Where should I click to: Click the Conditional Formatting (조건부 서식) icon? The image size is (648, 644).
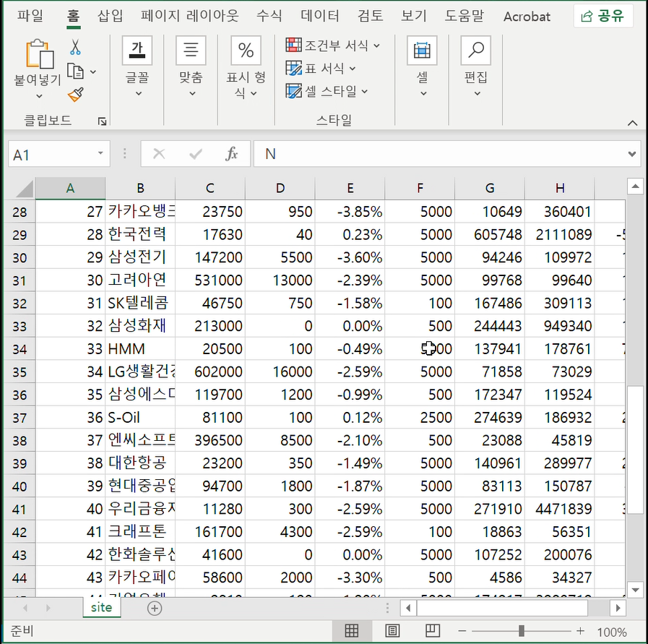pos(293,45)
